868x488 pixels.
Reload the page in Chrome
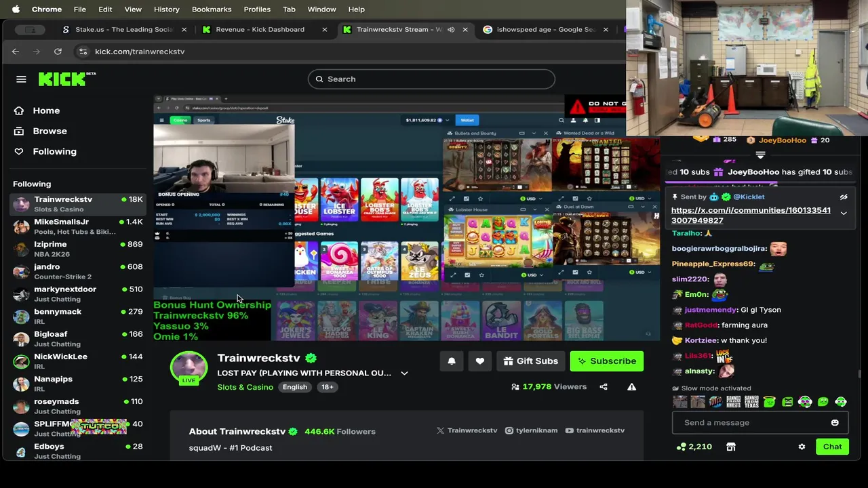point(58,52)
